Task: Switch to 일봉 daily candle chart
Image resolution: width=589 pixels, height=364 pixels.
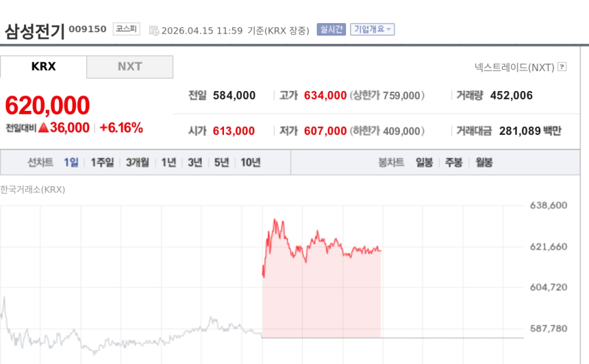Action: click(424, 162)
